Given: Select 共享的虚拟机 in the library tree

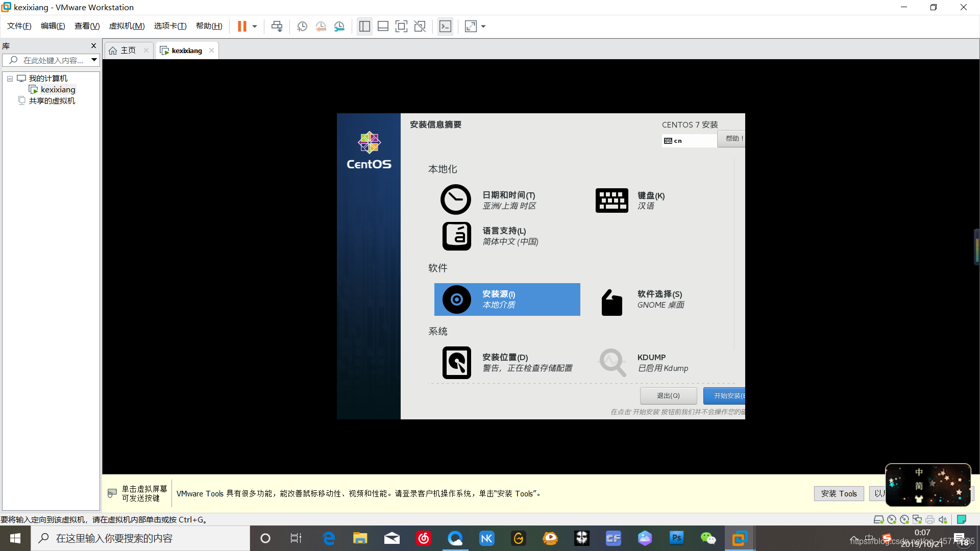Looking at the screenshot, I should [52, 101].
